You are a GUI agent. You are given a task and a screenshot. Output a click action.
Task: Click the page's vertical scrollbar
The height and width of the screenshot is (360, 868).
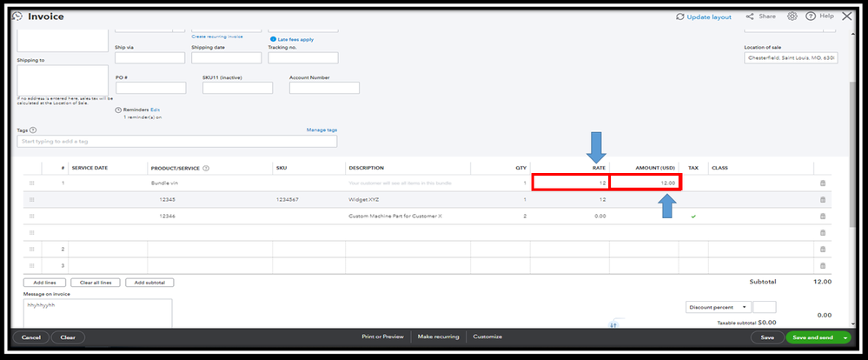(x=853, y=155)
